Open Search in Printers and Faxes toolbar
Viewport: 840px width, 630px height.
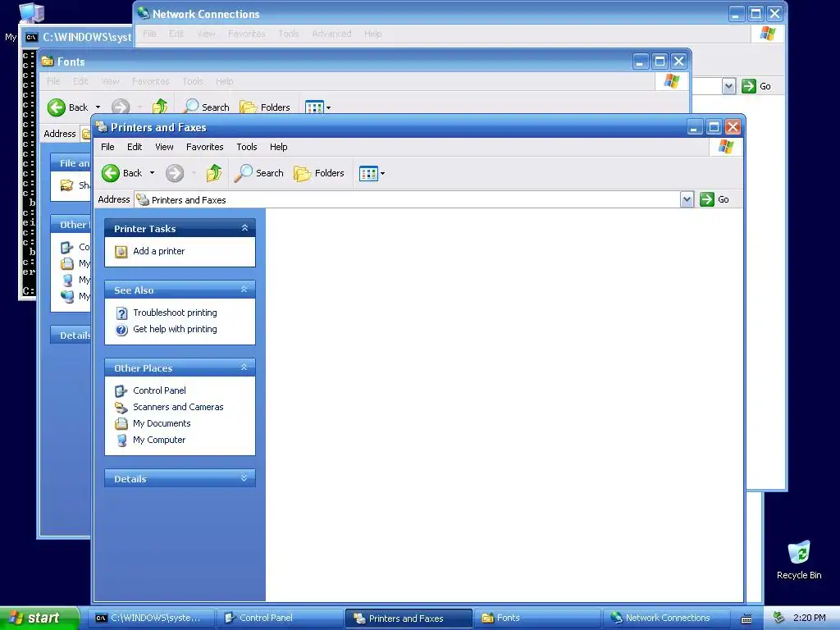pos(258,173)
